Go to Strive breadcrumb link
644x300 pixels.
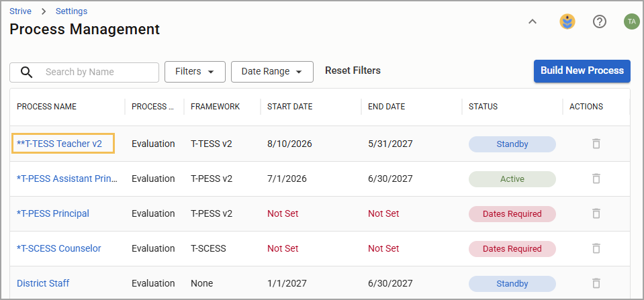(21, 11)
